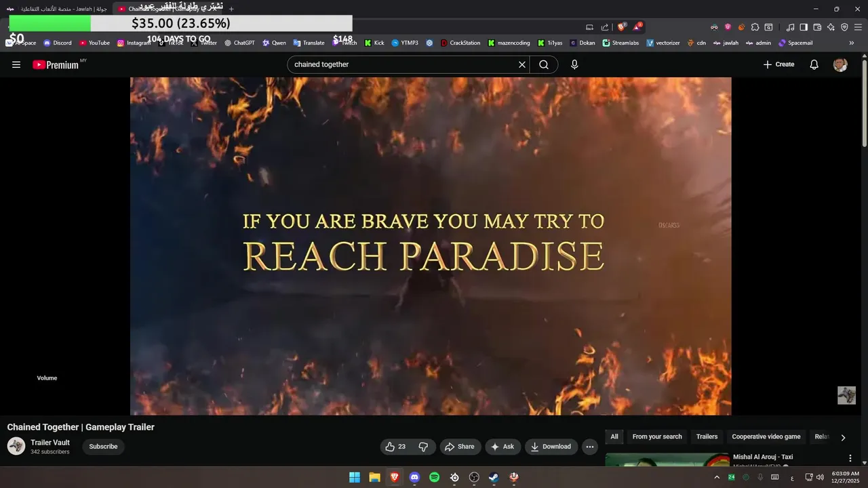This screenshot has height=488, width=868.
Task: Open the YouTube bookmark
Action: click(x=94, y=43)
